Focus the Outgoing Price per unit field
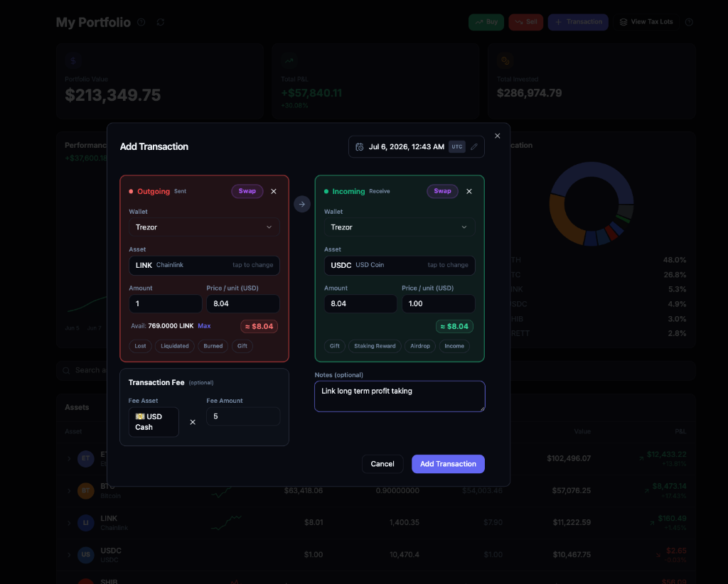The image size is (728, 584). click(243, 303)
